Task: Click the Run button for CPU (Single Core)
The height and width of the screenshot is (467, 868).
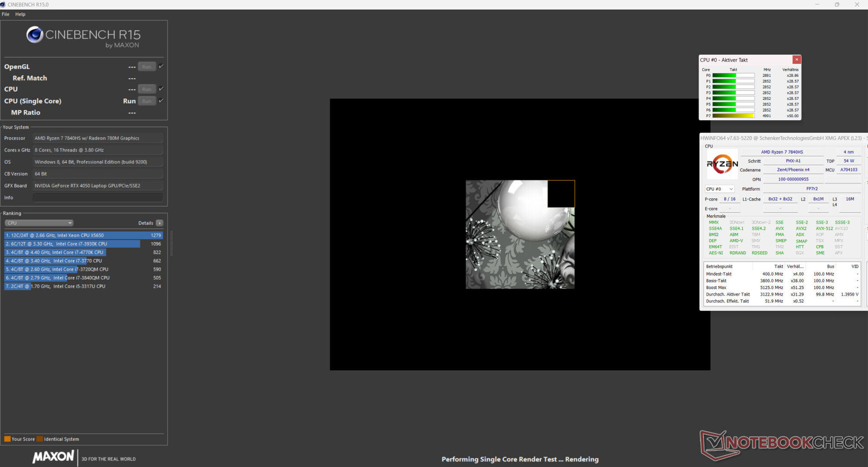Action: (x=147, y=101)
